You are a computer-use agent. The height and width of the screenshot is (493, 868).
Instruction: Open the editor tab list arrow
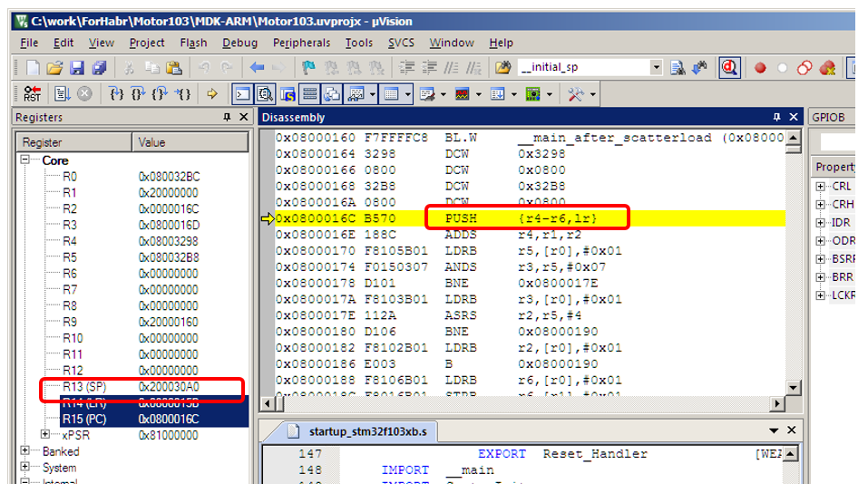774,430
